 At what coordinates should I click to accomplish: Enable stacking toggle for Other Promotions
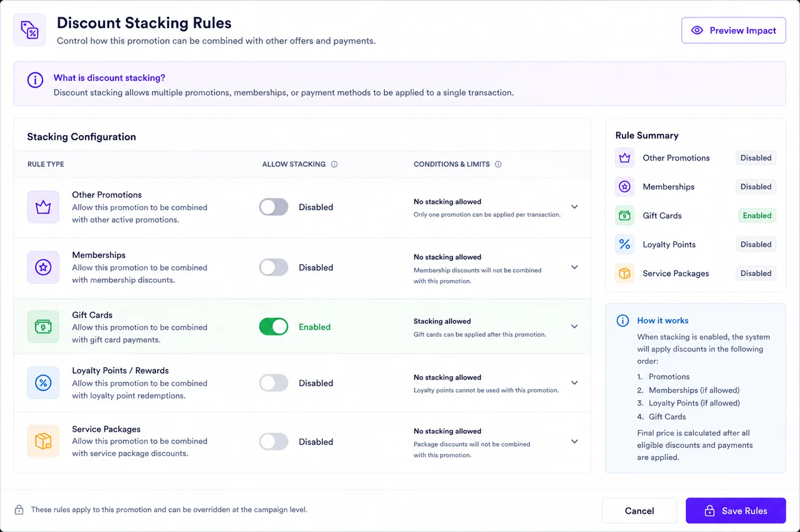coord(274,207)
